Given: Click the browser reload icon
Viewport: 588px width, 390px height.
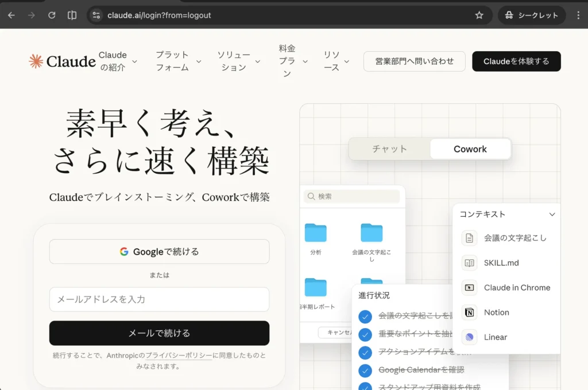Looking at the screenshot, I should (52, 15).
